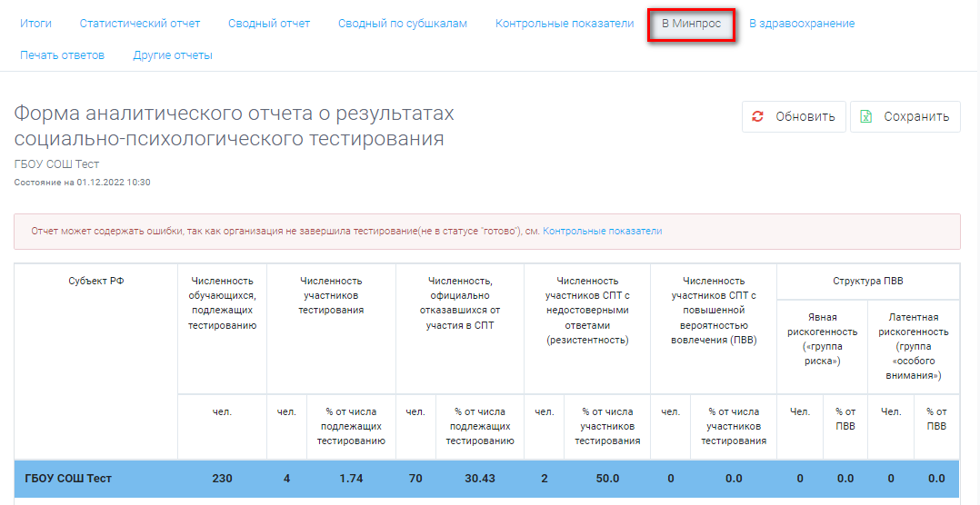Click the value 230 in the table
980x505 pixels.
coord(222,479)
